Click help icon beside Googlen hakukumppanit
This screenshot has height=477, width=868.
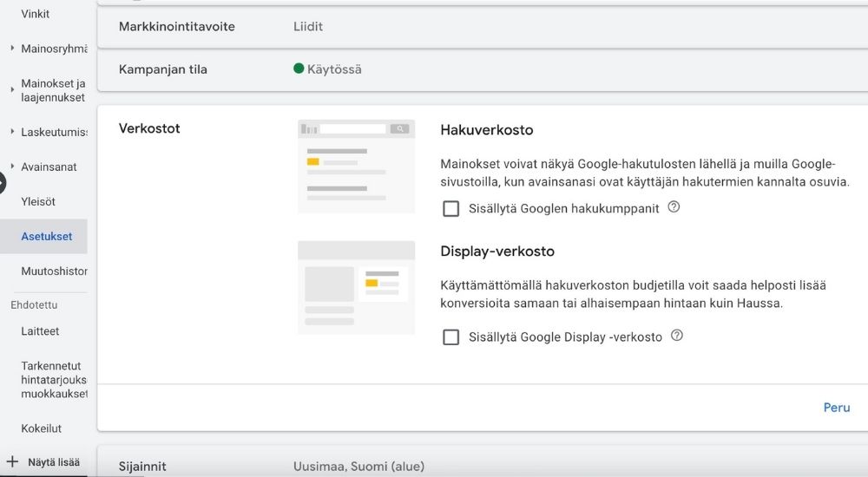coord(674,208)
